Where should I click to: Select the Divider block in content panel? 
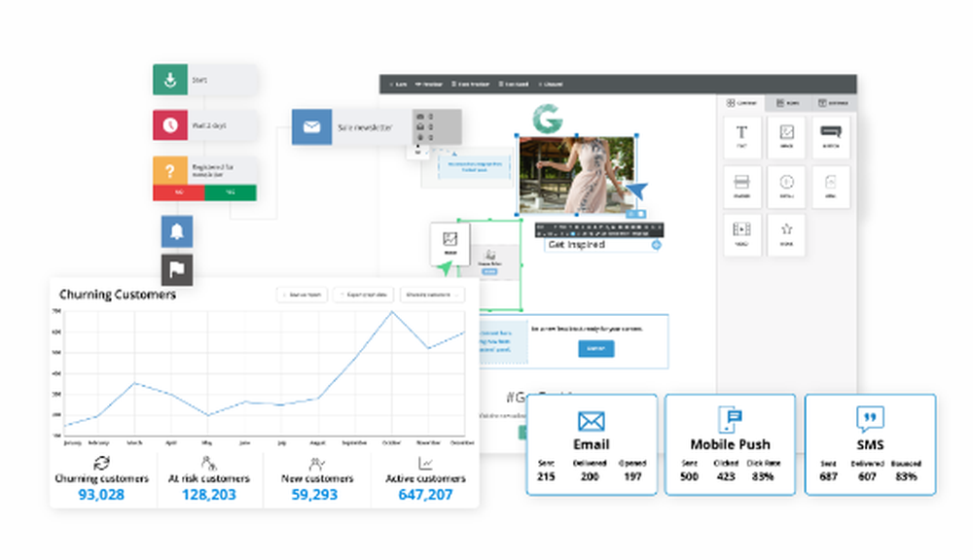[x=741, y=186]
